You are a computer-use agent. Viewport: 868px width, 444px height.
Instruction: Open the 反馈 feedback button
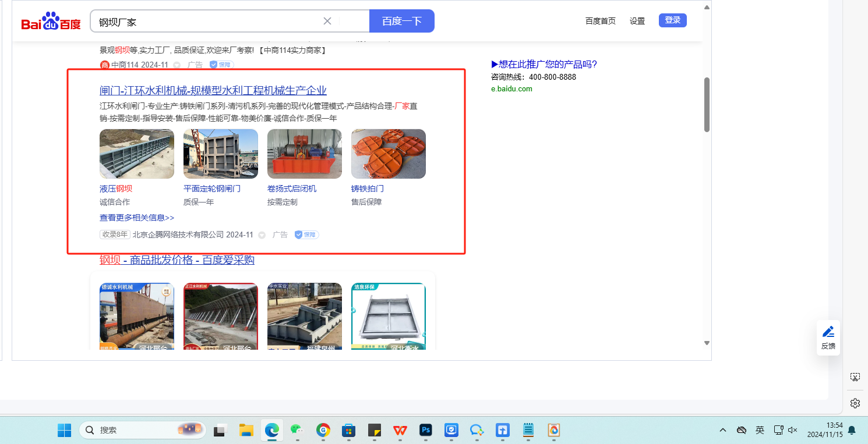[x=828, y=338]
